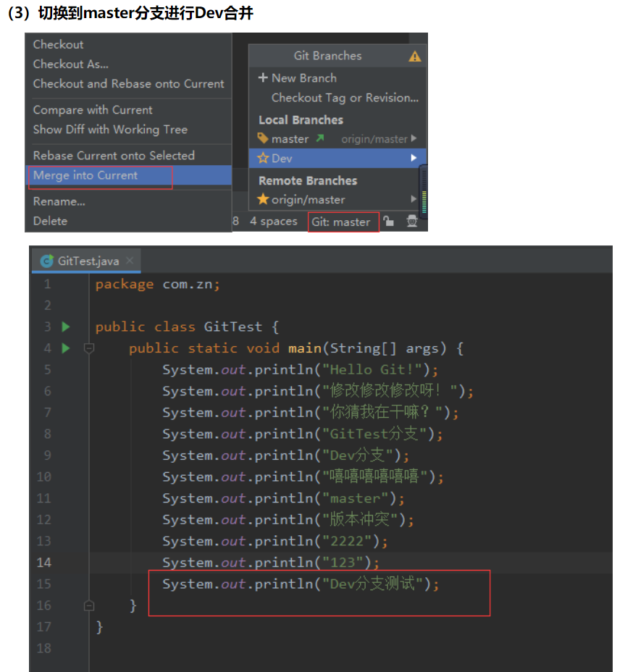Screen dimensions: 625x672
Task: Choose Checkout As... menu entry
Action: point(71,64)
